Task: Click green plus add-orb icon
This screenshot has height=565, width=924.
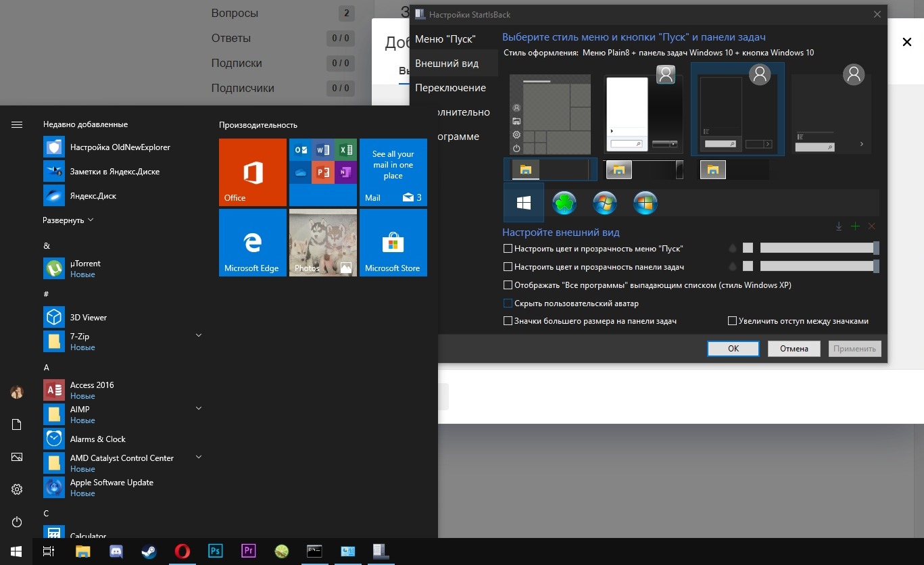Action: [x=855, y=226]
